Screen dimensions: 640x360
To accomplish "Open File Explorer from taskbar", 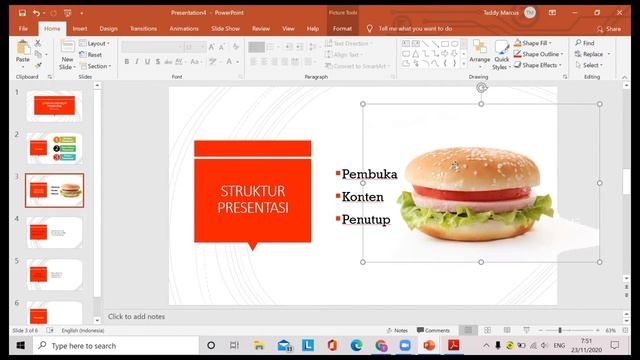I will [x=259, y=346].
